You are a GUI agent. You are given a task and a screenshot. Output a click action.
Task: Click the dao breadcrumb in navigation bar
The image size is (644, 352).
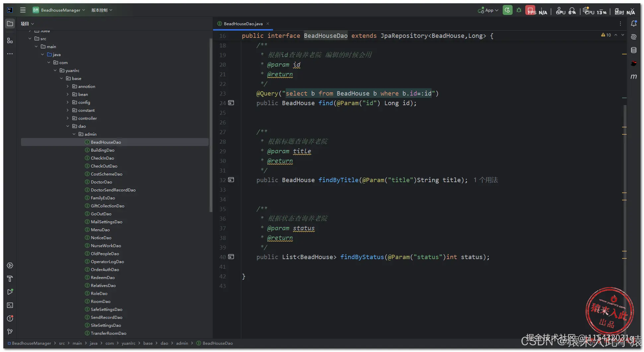coord(164,343)
